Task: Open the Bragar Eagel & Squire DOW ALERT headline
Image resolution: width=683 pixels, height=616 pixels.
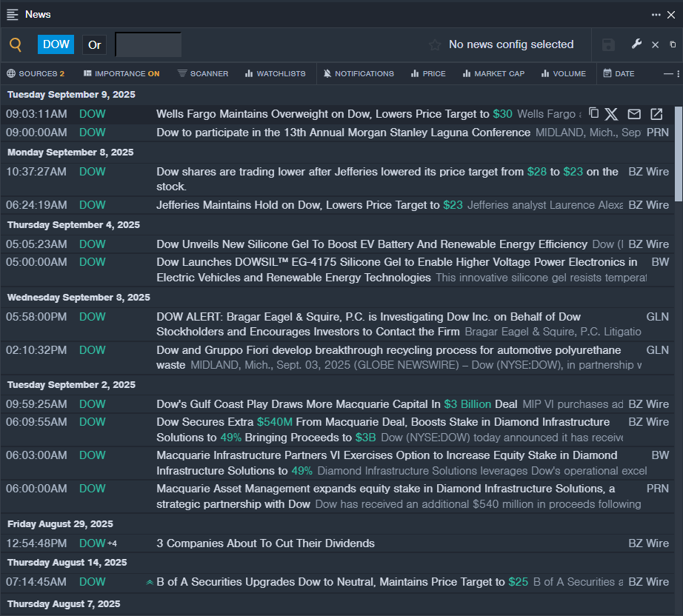Action: click(x=368, y=324)
